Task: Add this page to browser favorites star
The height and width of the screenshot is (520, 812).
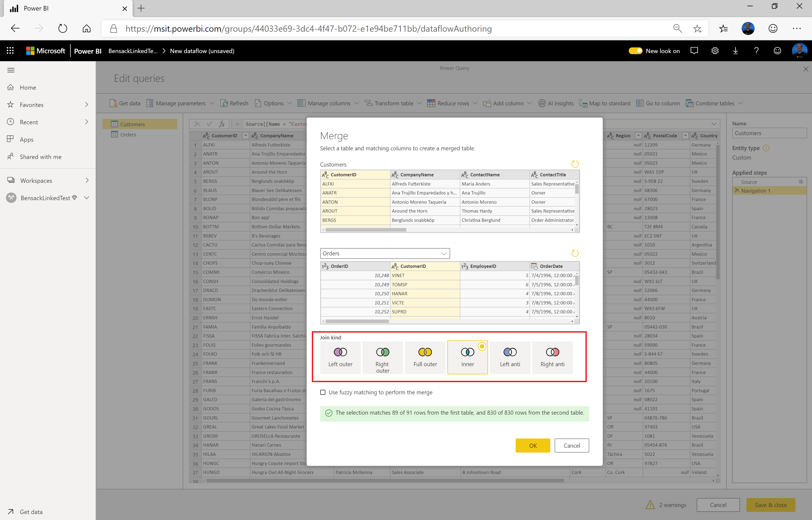Action: tap(697, 28)
